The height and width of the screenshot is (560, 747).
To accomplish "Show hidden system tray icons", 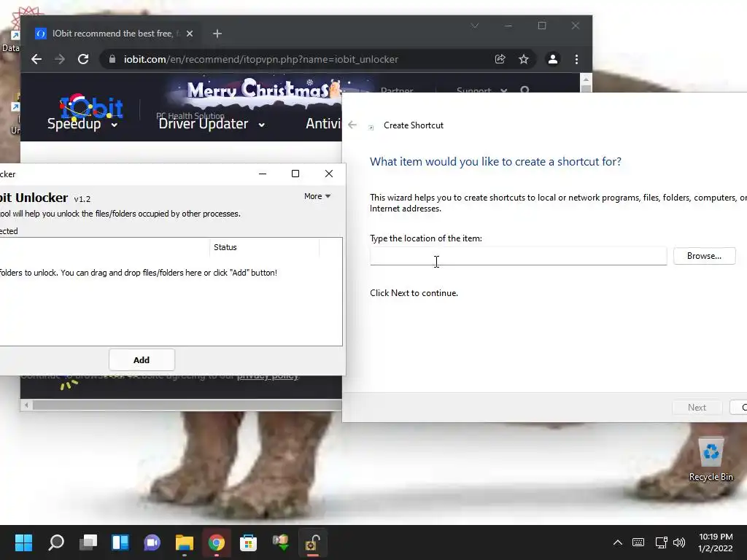I will (x=617, y=542).
